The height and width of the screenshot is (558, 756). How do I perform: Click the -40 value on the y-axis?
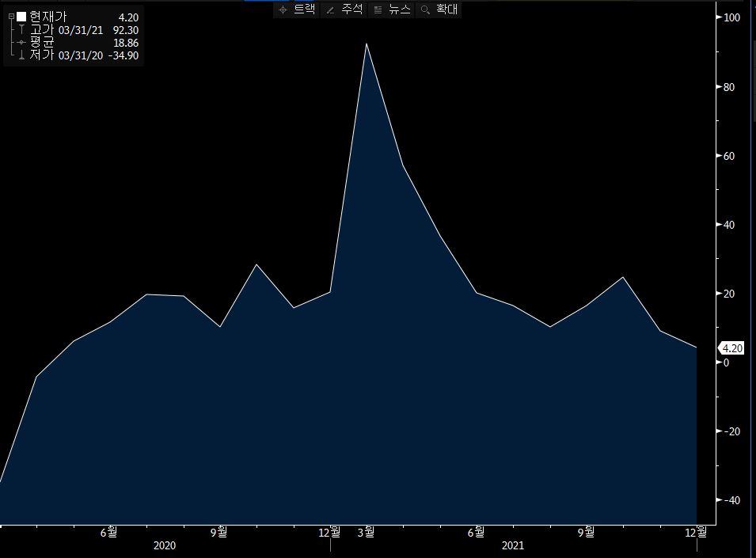coord(731,500)
